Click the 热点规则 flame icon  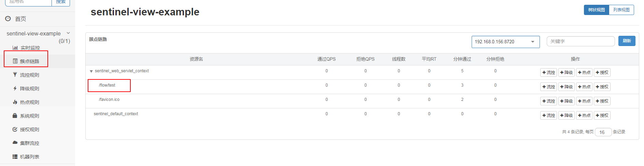pyautogui.click(x=15, y=102)
